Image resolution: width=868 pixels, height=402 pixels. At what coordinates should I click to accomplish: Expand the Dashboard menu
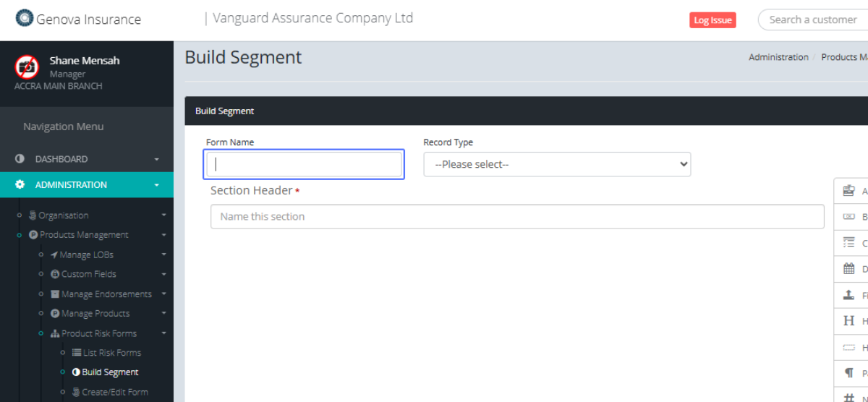87,159
